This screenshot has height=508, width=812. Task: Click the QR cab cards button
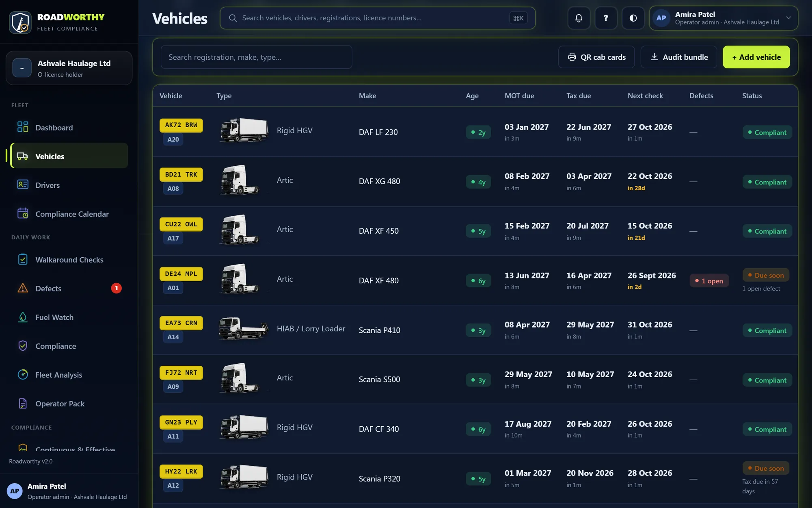click(596, 57)
